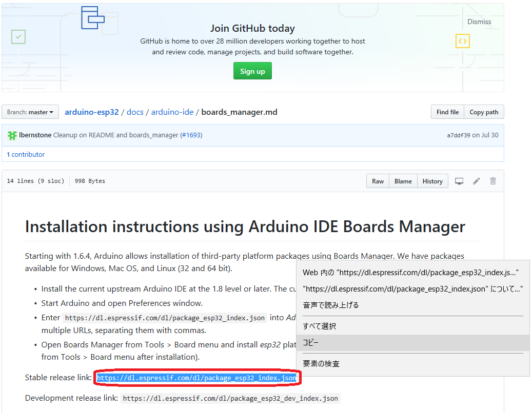Open pull request #1693 link
This screenshot has height=413, width=532.
(x=191, y=135)
